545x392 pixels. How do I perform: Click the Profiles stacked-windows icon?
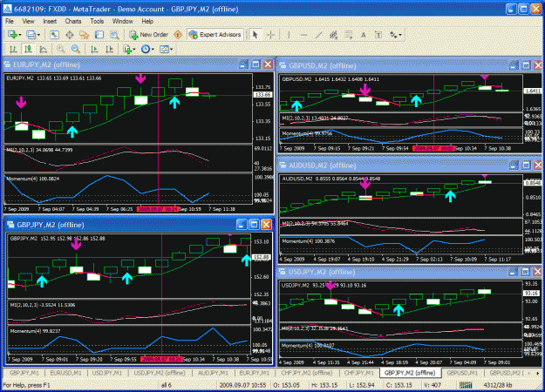31,35
